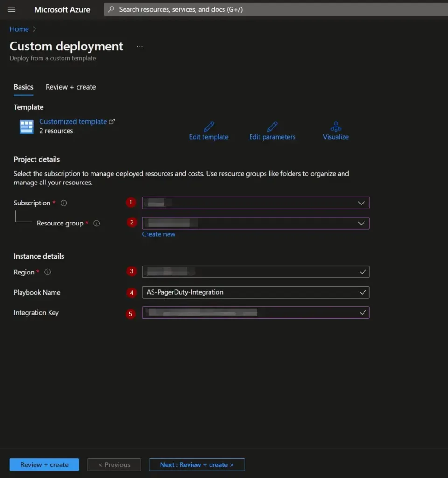Select the Edit template pencil icon
The width and height of the screenshot is (448, 478).
point(209,125)
